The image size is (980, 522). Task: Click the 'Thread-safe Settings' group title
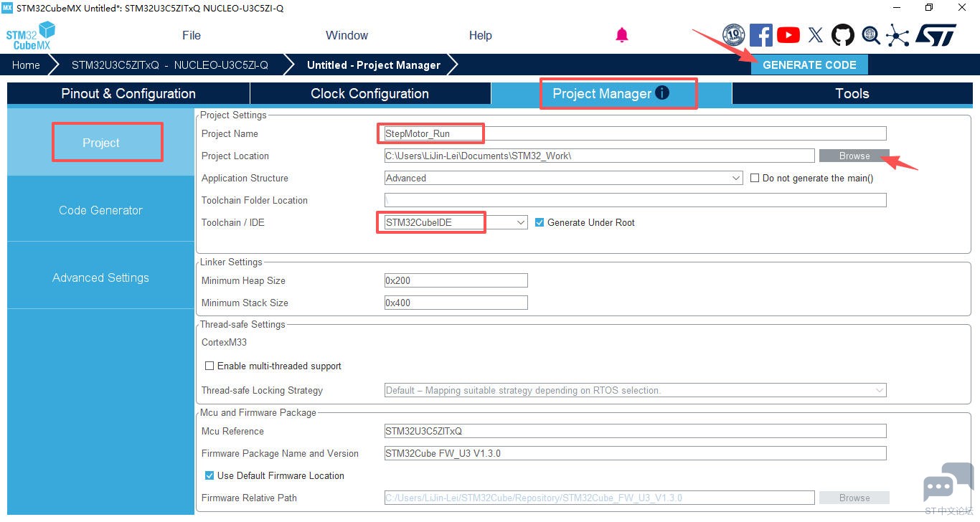click(x=242, y=324)
